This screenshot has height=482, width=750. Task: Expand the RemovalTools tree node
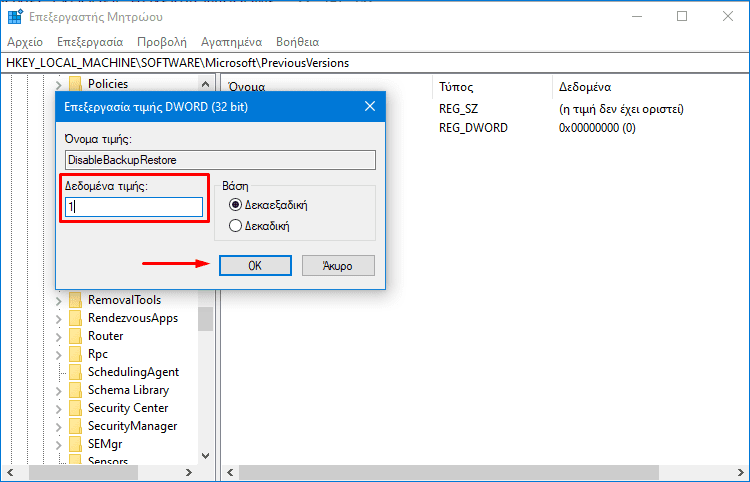point(58,301)
